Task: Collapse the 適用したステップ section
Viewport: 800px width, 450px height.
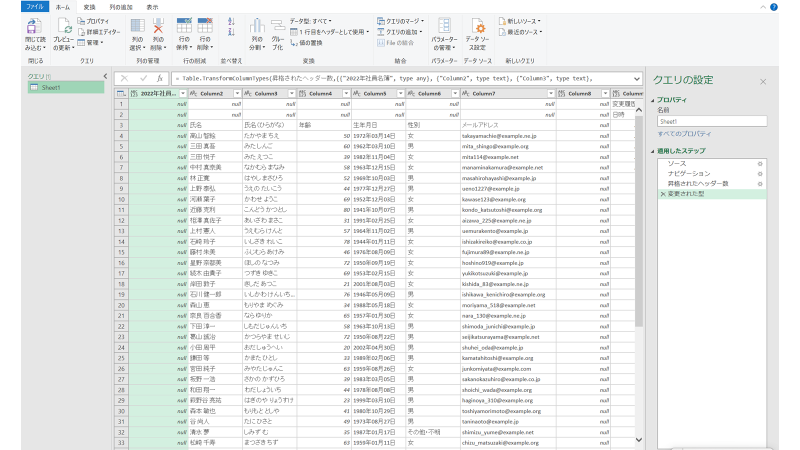Action: pyautogui.click(x=653, y=151)
